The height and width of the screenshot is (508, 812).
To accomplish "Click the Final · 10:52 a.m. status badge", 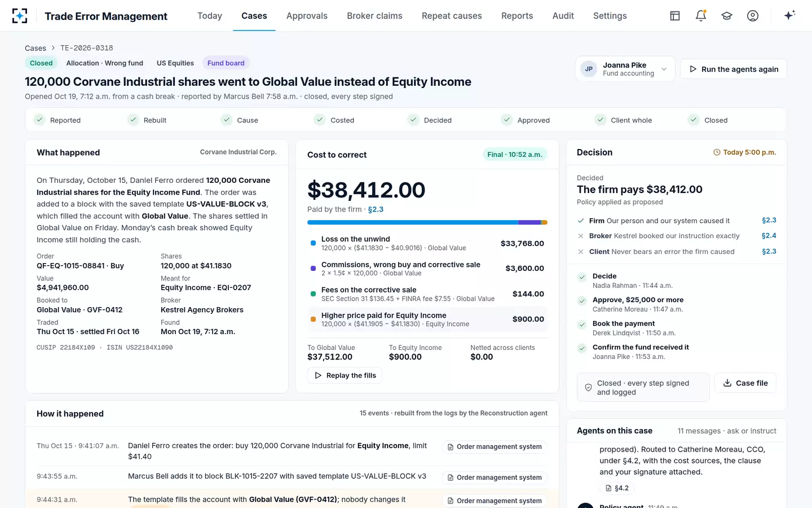I will 515,155.
